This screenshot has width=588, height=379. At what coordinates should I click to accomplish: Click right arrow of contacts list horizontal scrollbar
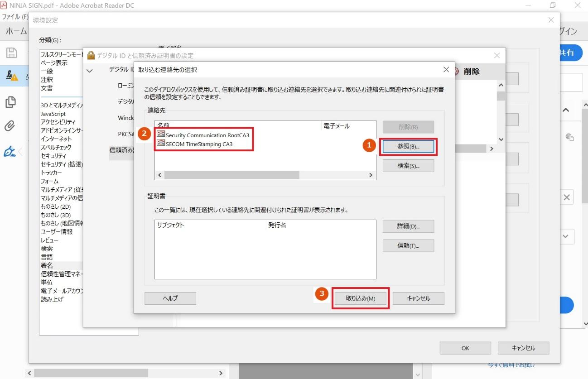coord(371,175)
